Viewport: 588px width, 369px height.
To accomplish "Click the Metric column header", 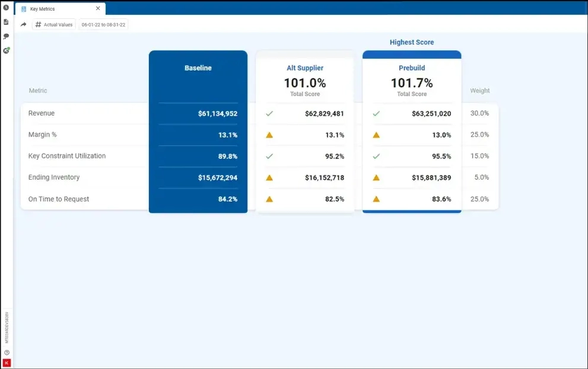I will (x=38, y=90).
